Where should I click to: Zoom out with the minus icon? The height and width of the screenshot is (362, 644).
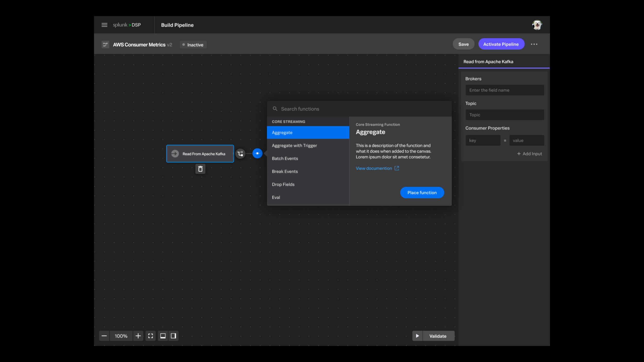(x=104, y=336)
